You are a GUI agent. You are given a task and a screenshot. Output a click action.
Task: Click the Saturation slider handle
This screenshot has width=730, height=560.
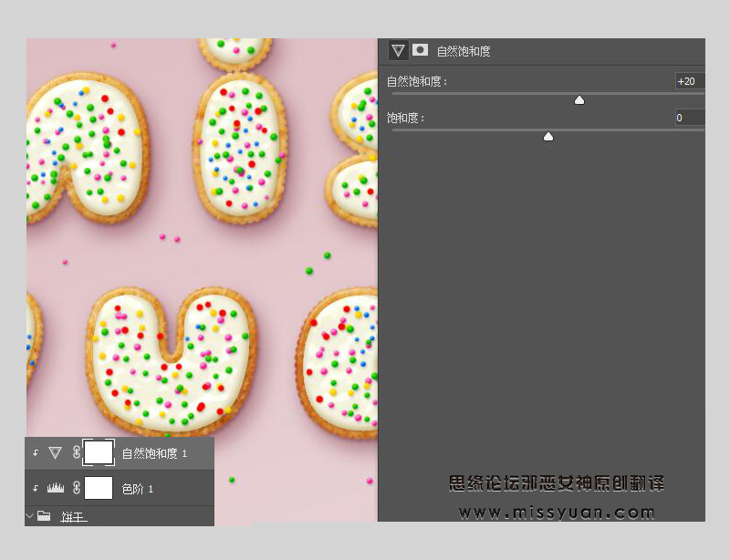(x=547, y=137)
